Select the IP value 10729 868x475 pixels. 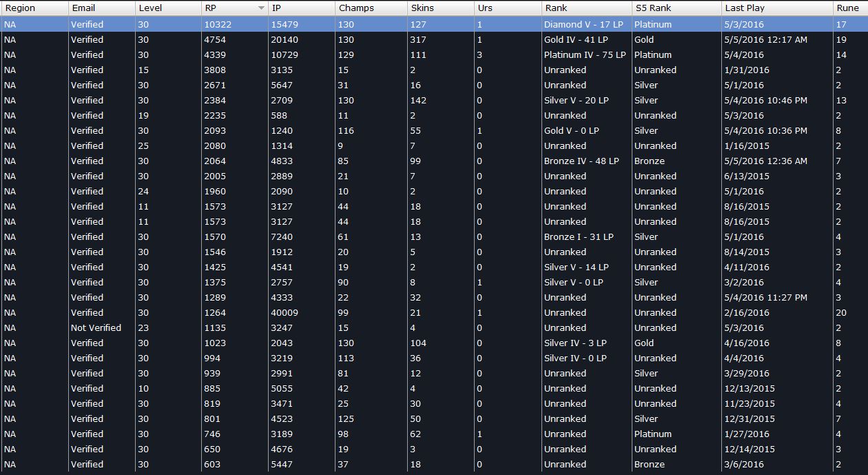(x=285, y=54)
